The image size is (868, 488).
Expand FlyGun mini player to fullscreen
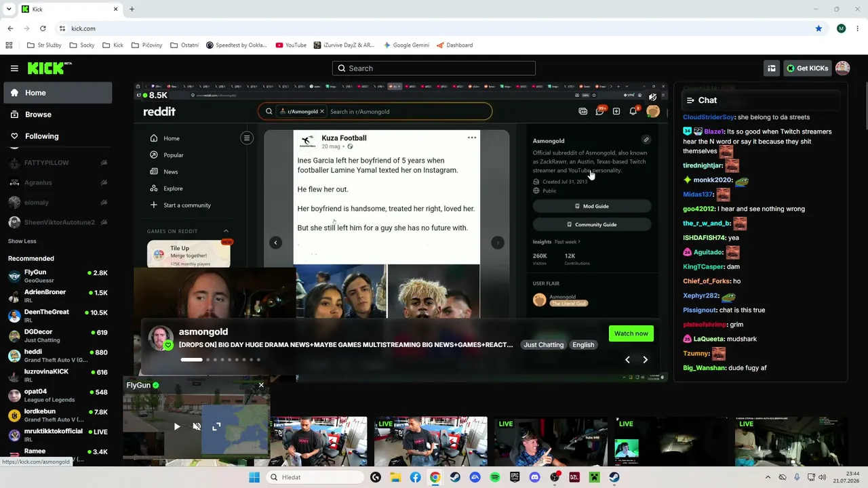coord(216,426)
